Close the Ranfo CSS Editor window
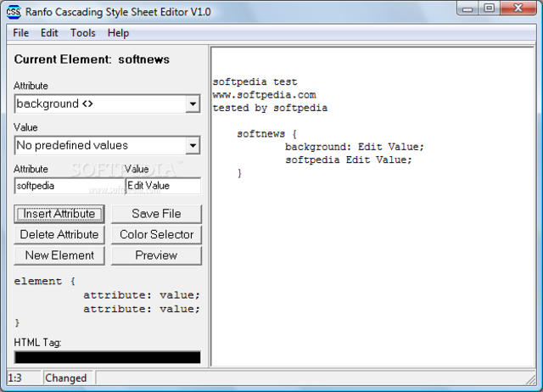 (x=518, y=8)
